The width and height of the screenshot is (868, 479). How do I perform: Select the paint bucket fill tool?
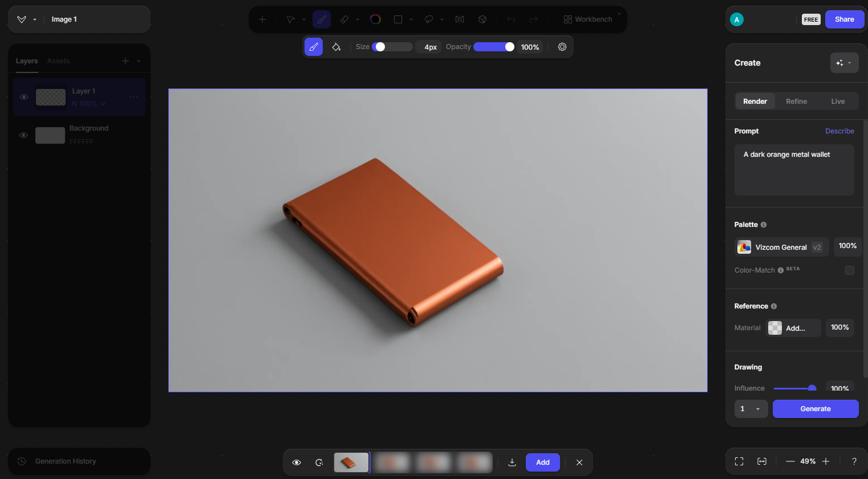(336, 47)
